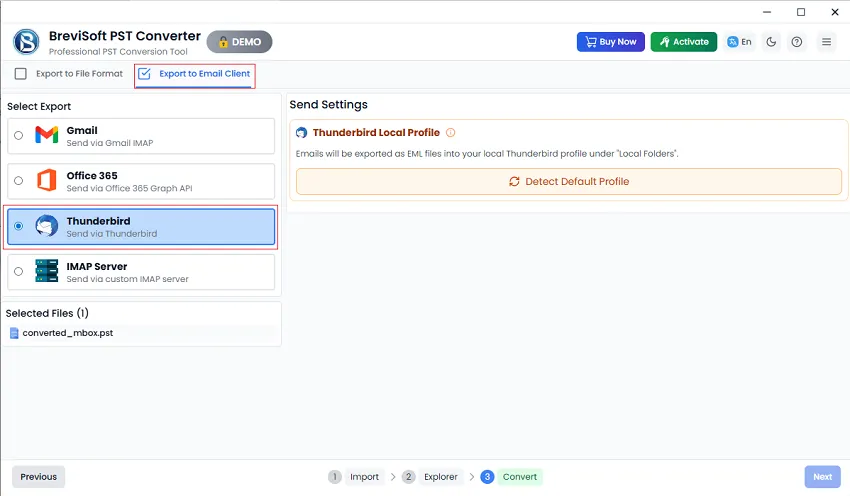This screenshot has height=496, width=850.
Task: Select step 3 Convert
Action: 511,476
